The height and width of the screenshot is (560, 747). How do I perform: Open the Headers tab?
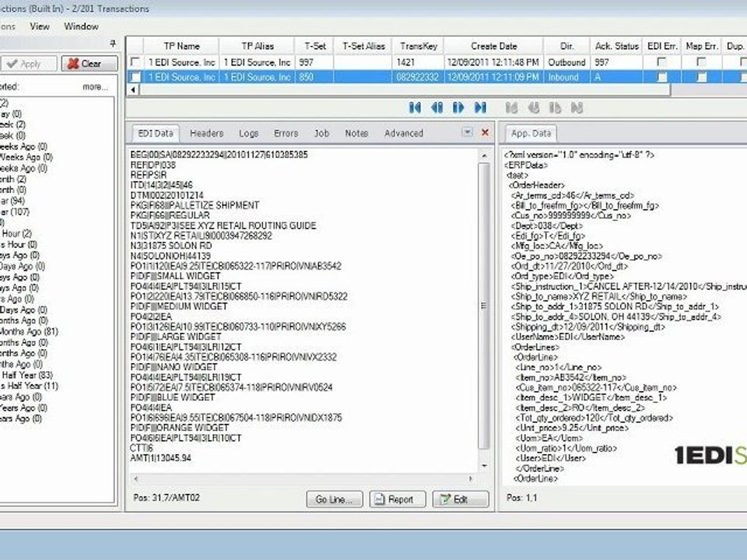207,133
